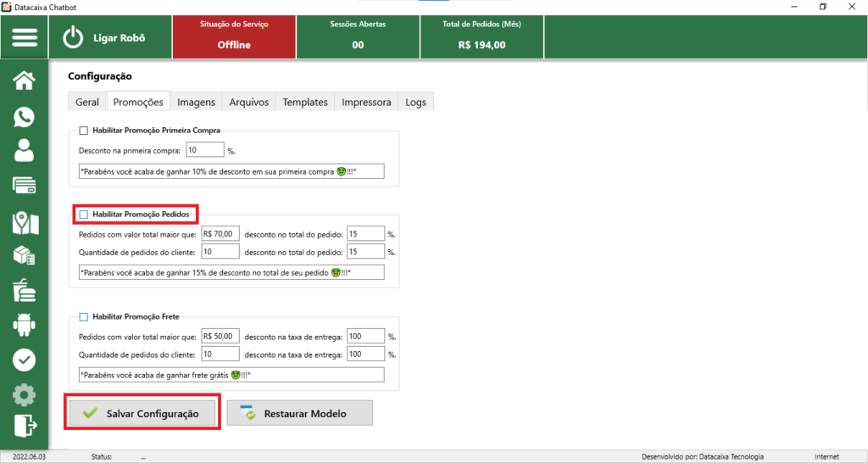Enable Habilitar Promoção Pedidos checkbox
The height and width of the screenshot is (463, 868).
[84, 215]
